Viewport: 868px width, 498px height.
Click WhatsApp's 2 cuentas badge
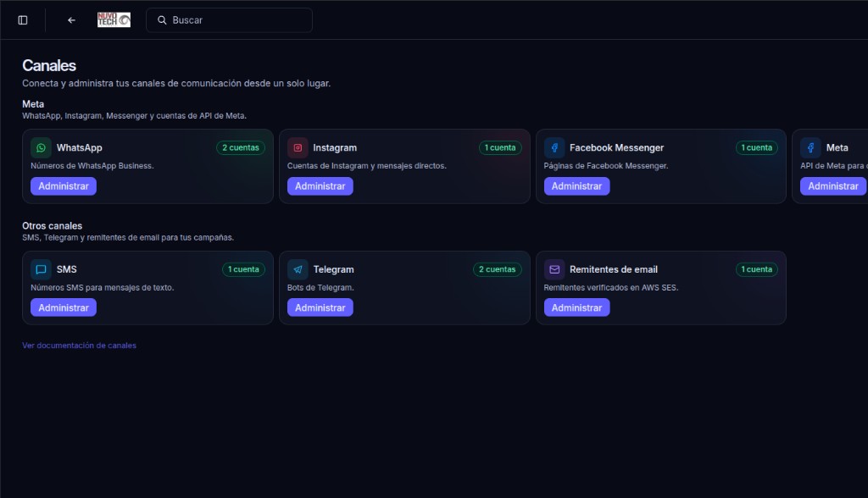241,147
